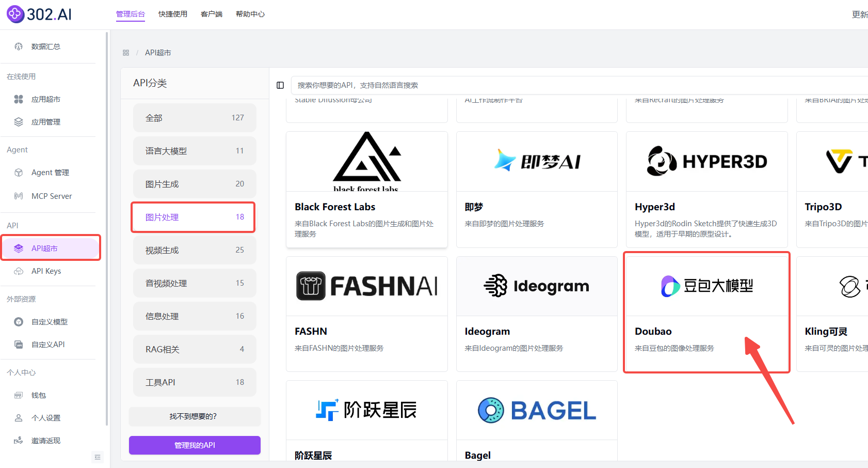868x468 pixels.
Task: Select the 音视频处理 category
Action: 195,283
